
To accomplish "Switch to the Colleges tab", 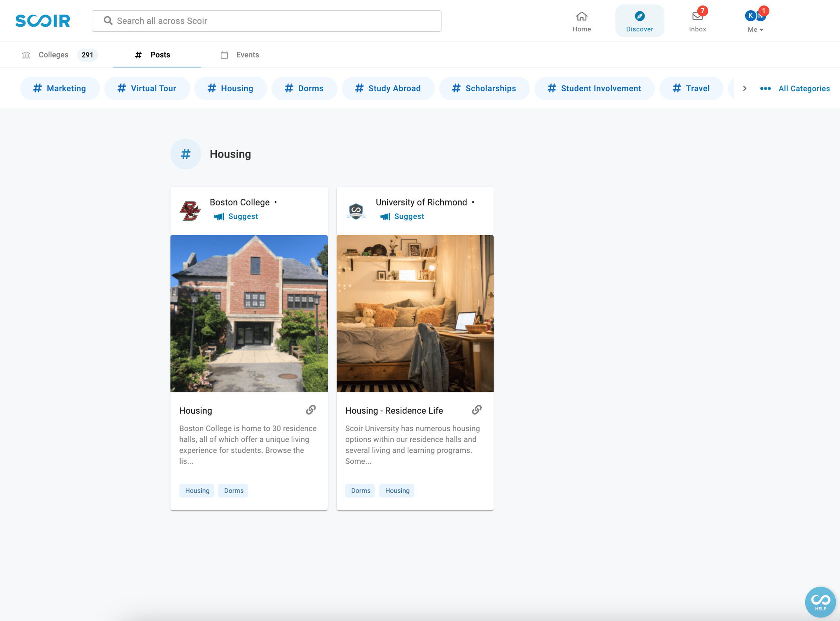I will [x=53, y=55].
